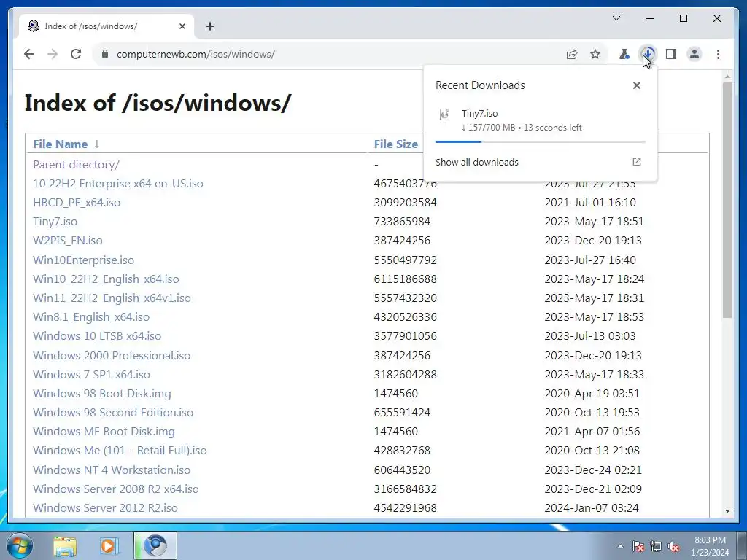747x560 pixels.
Task: Open Windows Explorer from the taskbar
Action: pyautogui.click(x=65, y=546)
